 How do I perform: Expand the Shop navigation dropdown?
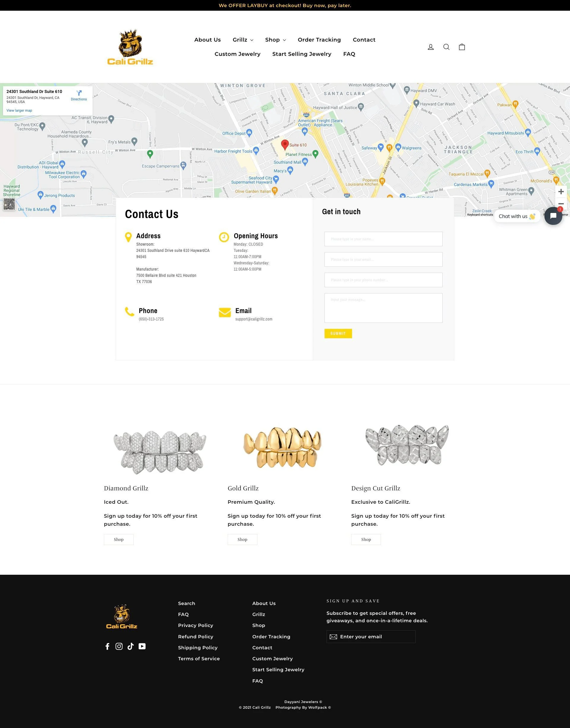[275, 40]
